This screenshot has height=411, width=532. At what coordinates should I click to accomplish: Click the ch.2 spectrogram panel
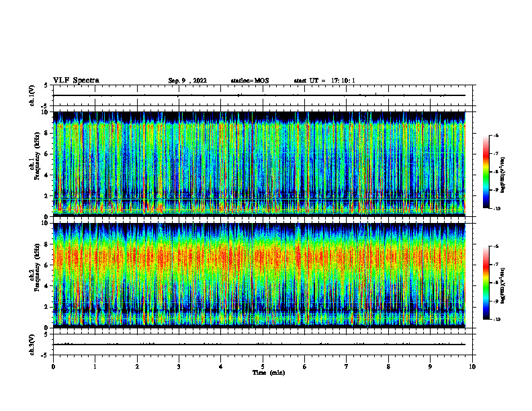click(259, 275)
